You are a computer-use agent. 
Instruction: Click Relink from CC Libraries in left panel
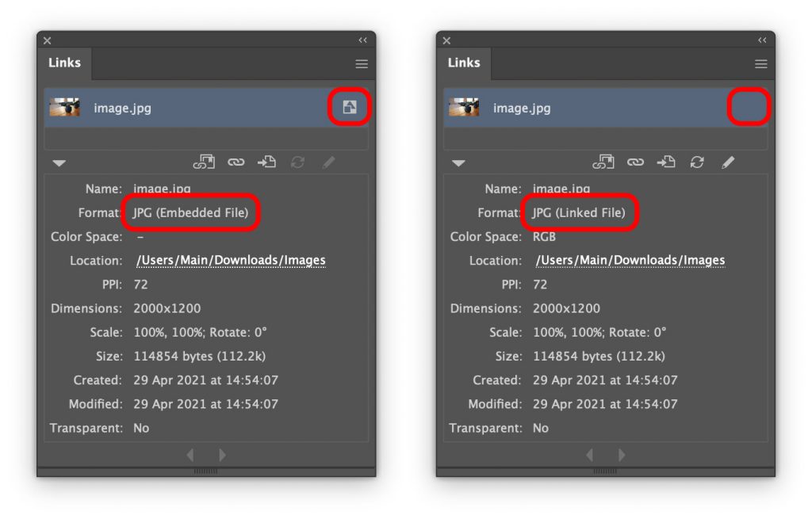coord(204,162)
